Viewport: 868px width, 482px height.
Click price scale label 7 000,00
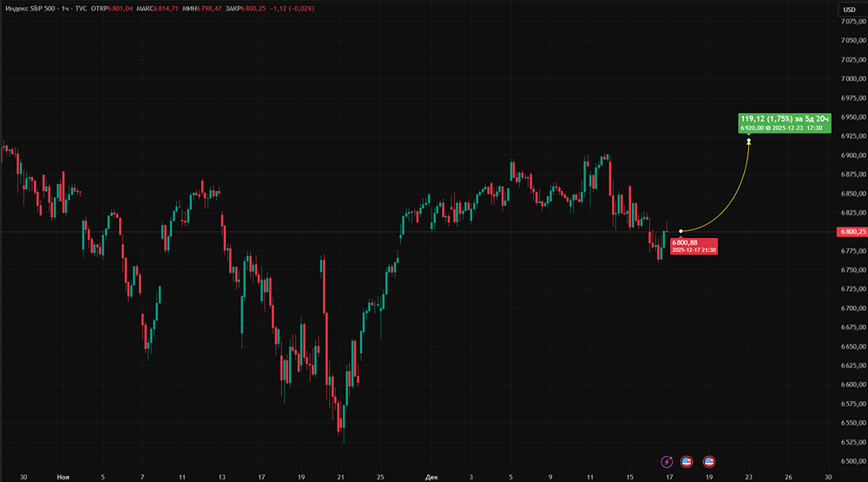(x=853, y=79)
